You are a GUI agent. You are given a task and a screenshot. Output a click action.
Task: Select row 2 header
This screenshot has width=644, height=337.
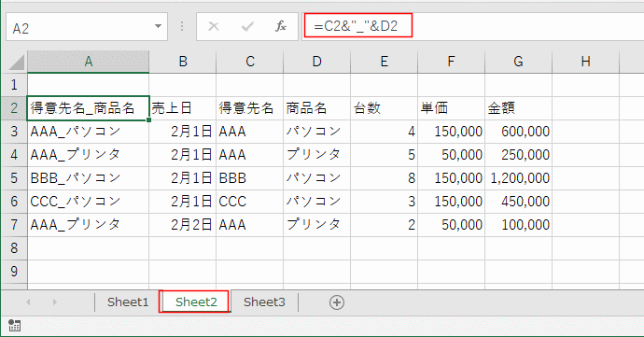click(14, 108)
